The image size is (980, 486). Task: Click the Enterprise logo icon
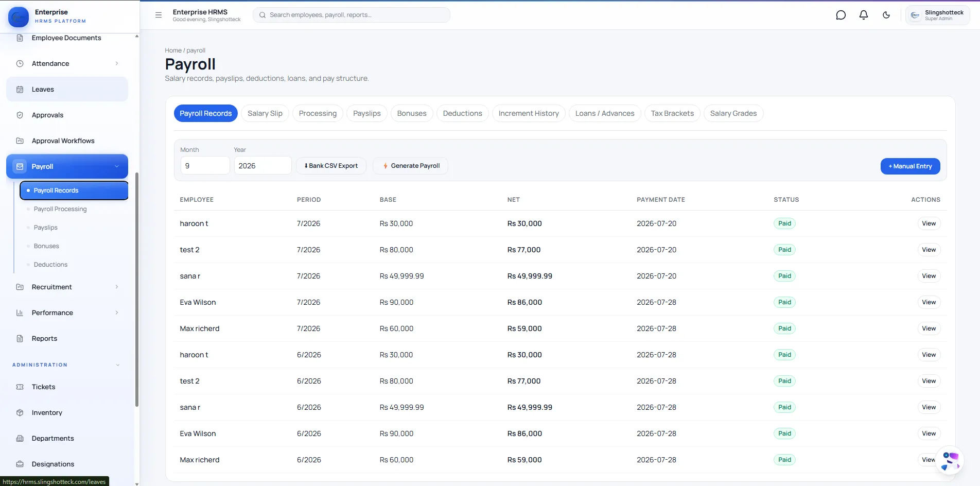point(19,16)
